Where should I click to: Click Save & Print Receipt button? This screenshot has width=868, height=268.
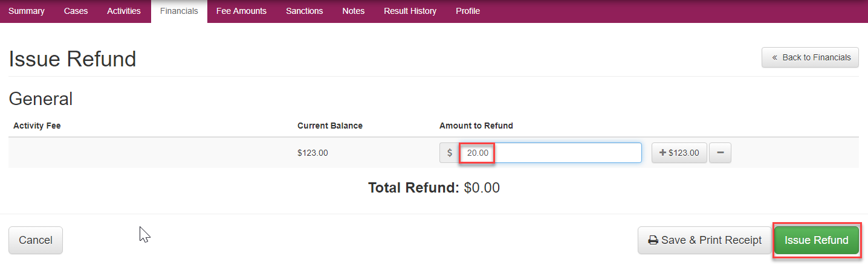(705, 240)
